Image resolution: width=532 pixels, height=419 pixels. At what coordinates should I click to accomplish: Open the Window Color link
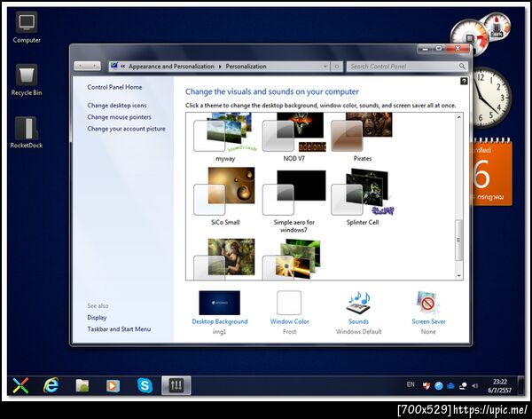(x=289, y=321)
